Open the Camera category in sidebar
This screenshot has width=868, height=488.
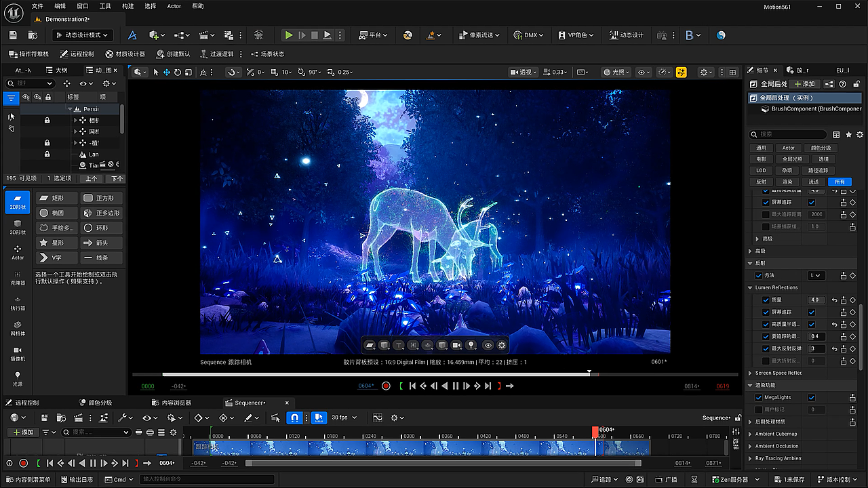[18, 353]
